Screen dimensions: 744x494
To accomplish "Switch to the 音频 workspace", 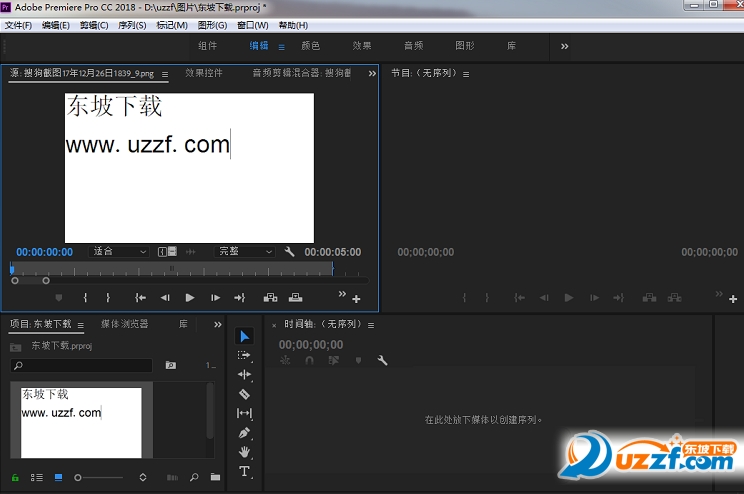I will click(x=413, y=46).
